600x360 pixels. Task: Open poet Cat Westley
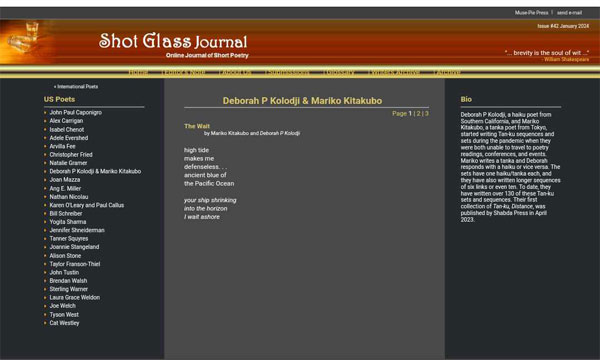pyautogui.click(x=64, y=323)
